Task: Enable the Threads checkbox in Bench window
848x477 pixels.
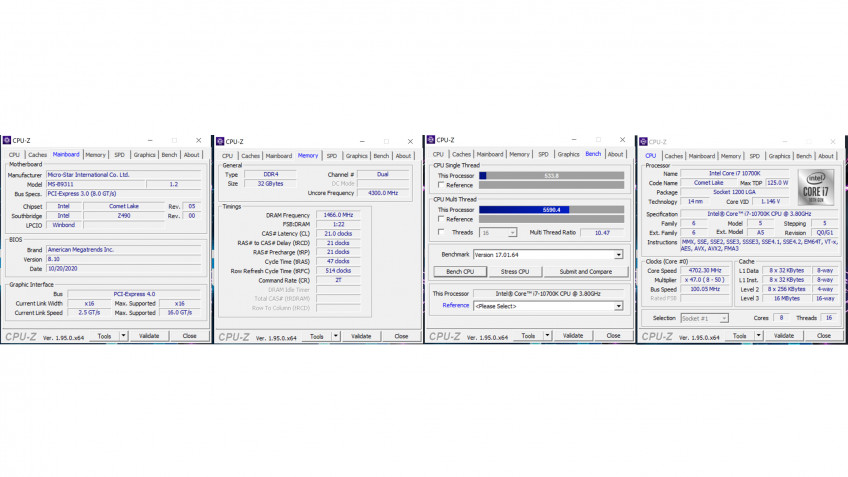Action: [x=441, y=232]
